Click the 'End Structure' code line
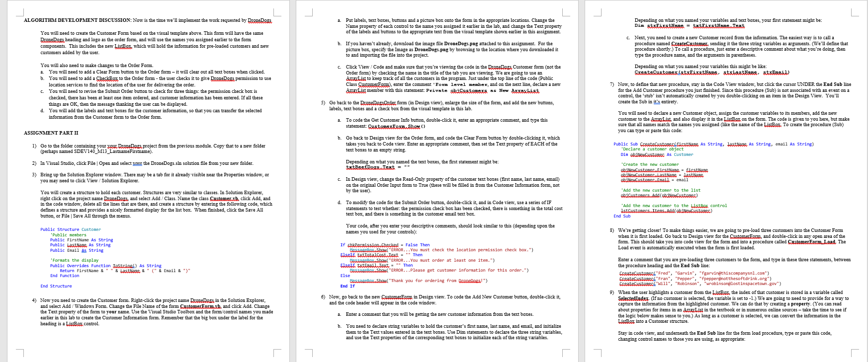This screenshot has height=362, width=868. point(56,286)
